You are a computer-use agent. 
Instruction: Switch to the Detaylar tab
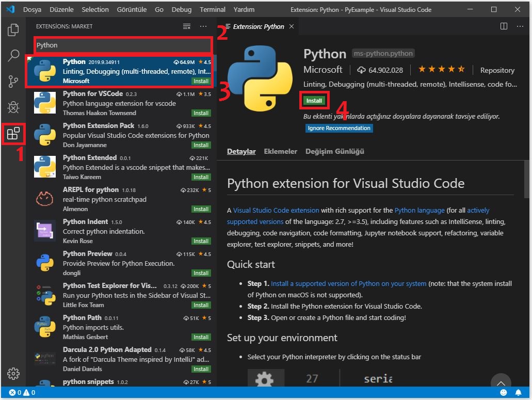(241, 151)
